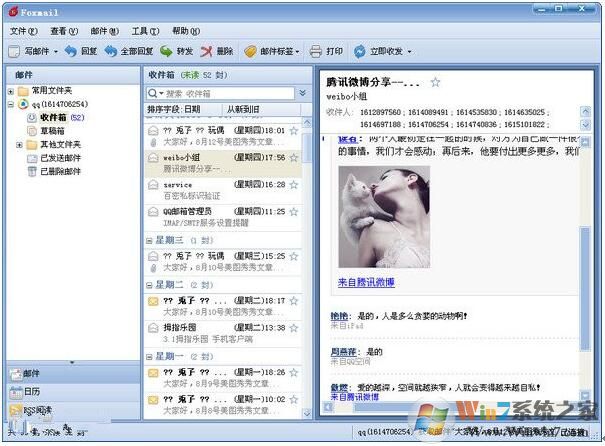Click mail list vertical scrollbar thumb
The height and width of the screenshot is (446, 605).
(308, 147)
